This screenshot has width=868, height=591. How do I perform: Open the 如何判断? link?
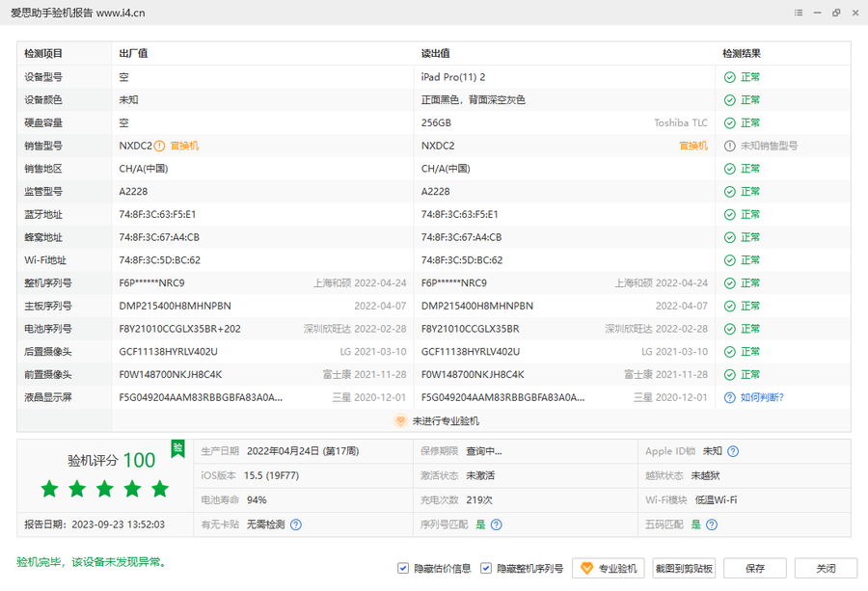762,397
